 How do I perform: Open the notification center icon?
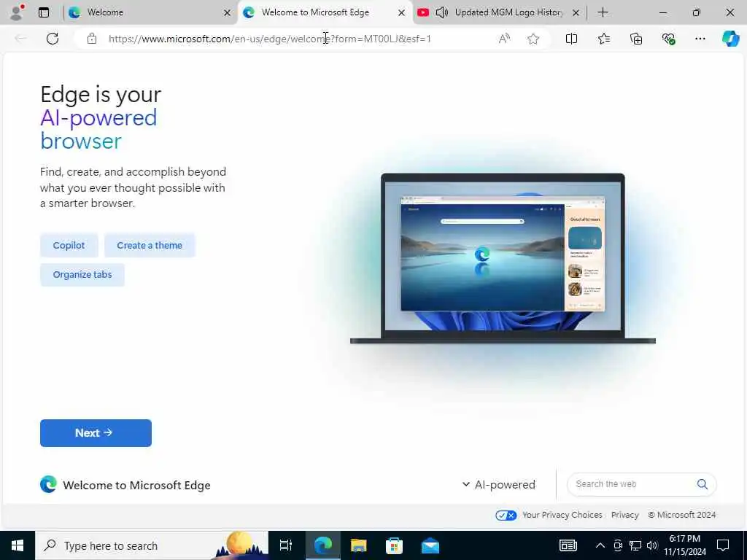tap(723, 545)
